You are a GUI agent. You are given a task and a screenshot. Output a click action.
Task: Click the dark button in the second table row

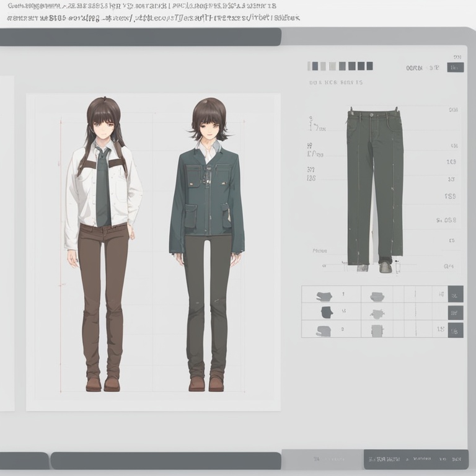pyautogui.click(x=456, y=312)
